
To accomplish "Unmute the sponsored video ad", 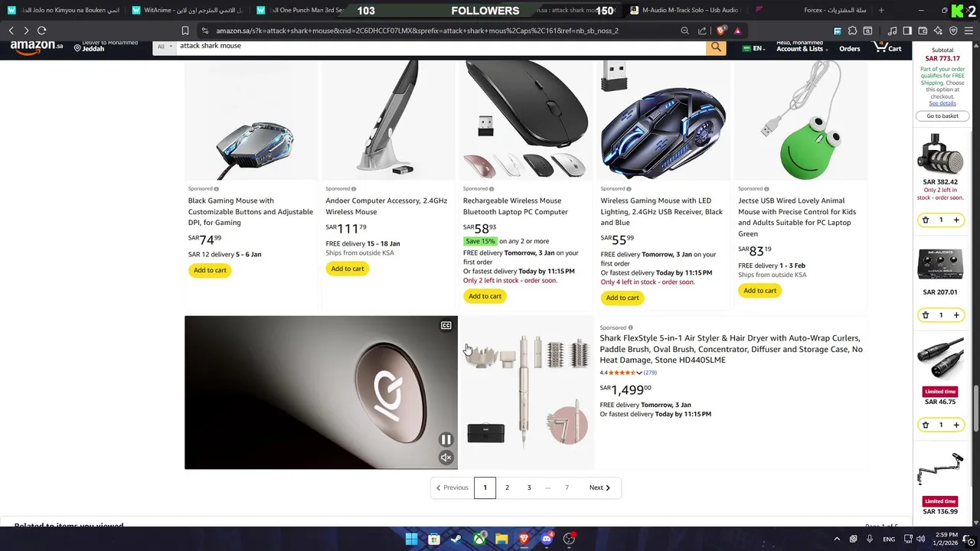I will (x=446, y=458).
